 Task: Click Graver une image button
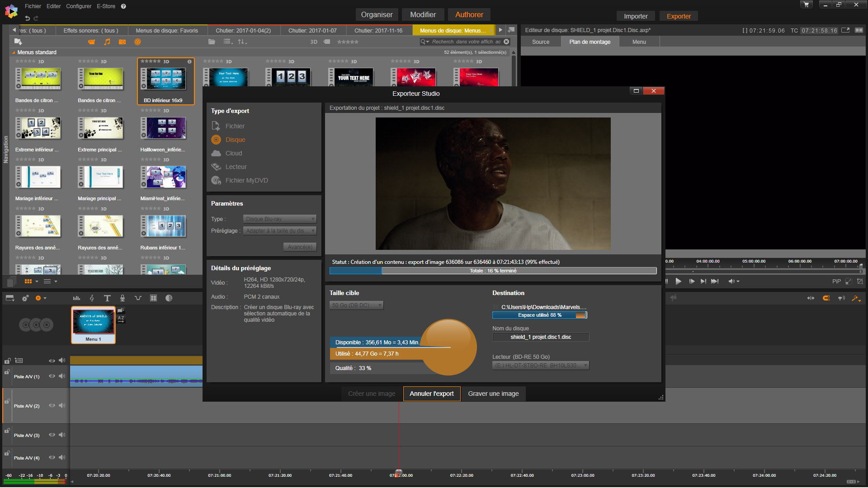493,394
